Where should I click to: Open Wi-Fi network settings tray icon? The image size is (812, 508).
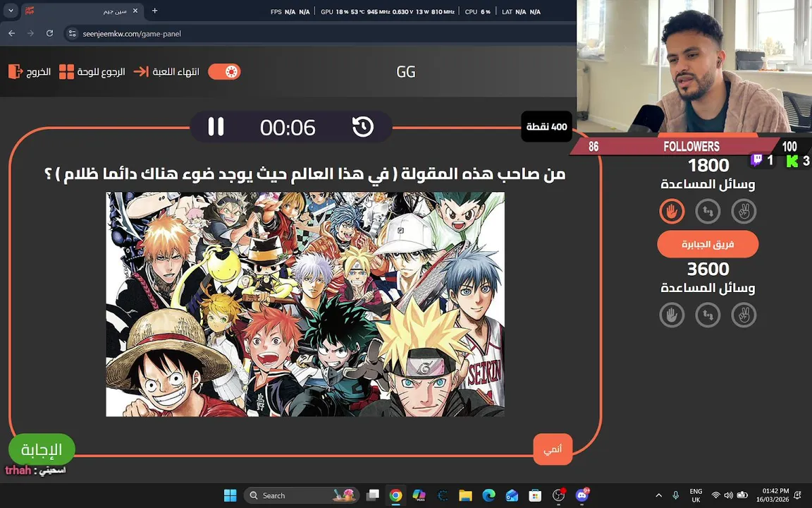coord(715,495)
